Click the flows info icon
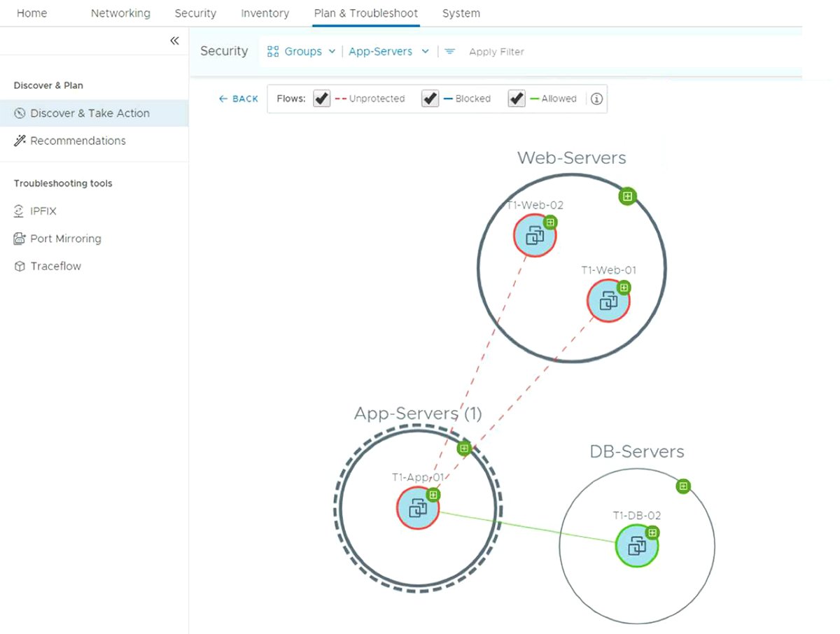 coord(596,99)
